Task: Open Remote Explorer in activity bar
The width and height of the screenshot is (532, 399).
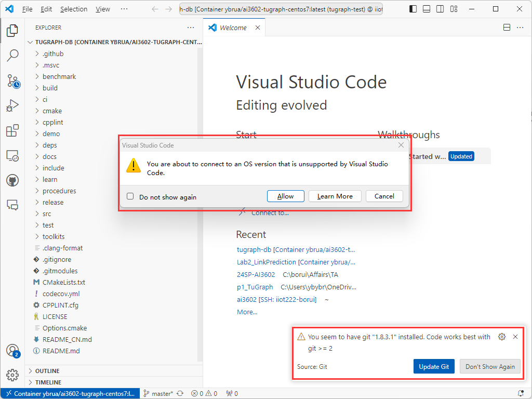Action: (x=12, y=155)
